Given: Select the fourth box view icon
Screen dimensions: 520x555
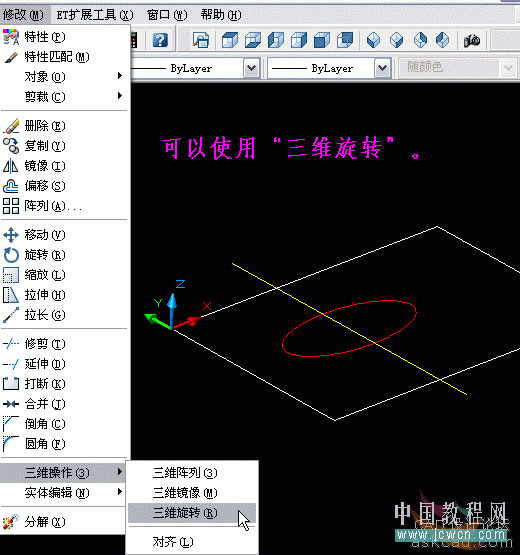Looking at the screenshot, I should pyautogui.click(x=299, y=40).
